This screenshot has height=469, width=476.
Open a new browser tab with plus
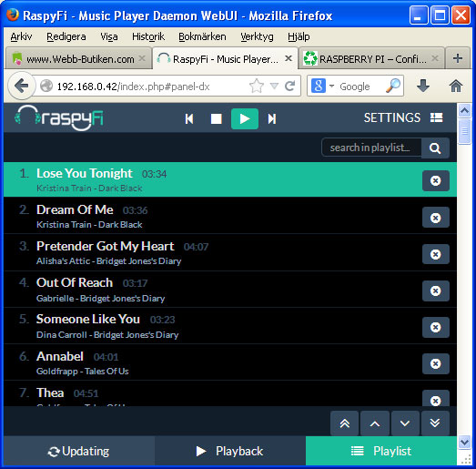458,58
